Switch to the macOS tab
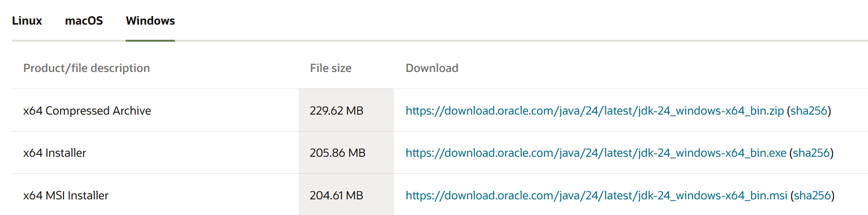Screen dimensions: 868x215 coord(84,21)
